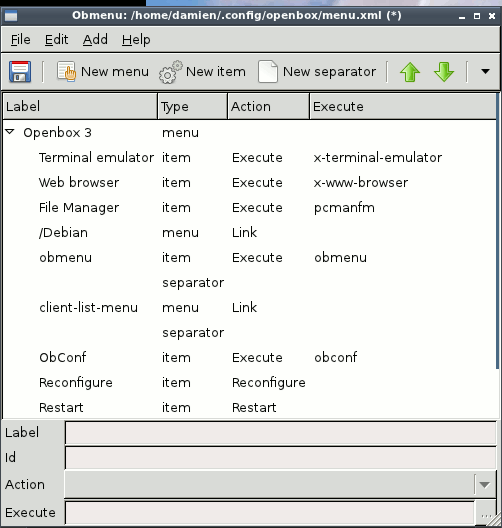Open the File menu
The height and width of the screenshot is (528, 502).
point(20,40)
